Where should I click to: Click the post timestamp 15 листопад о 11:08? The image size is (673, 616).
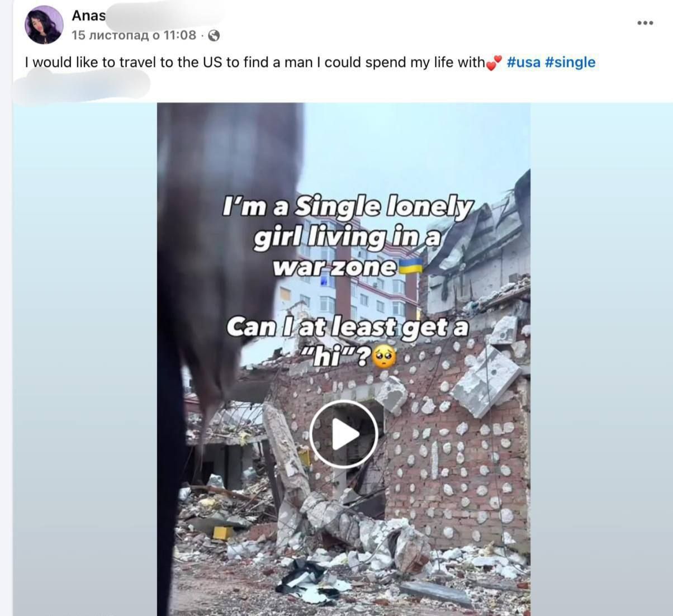pyautogui.click(x=134, y=36)
